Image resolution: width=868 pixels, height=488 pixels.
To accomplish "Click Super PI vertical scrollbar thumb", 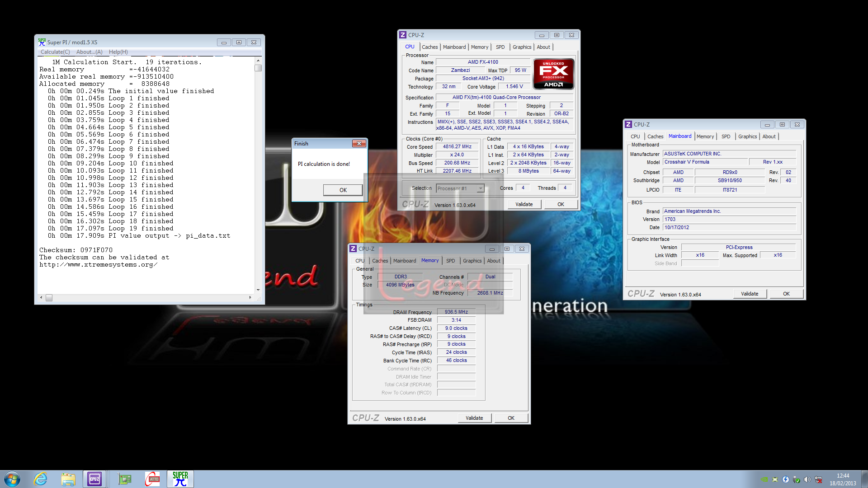I will (x=258, y=68).
